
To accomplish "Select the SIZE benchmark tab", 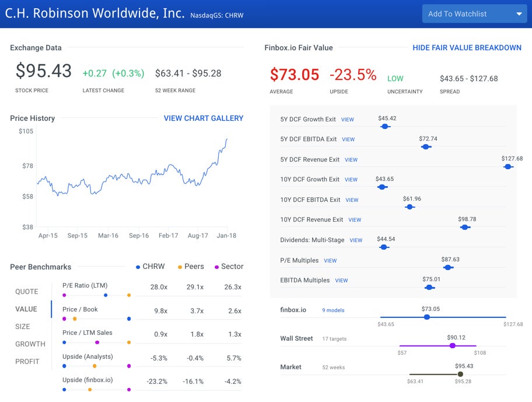I will click(x=22, y=327).
